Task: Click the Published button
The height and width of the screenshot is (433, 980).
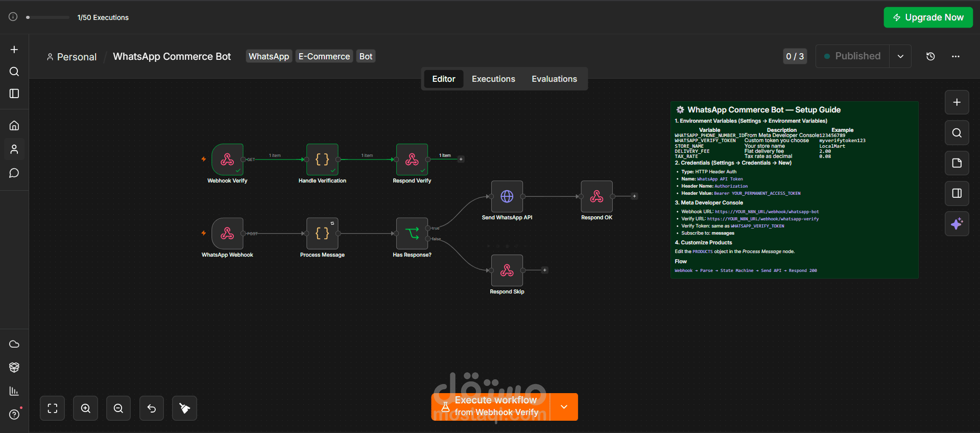Action: tap(852, 56)
